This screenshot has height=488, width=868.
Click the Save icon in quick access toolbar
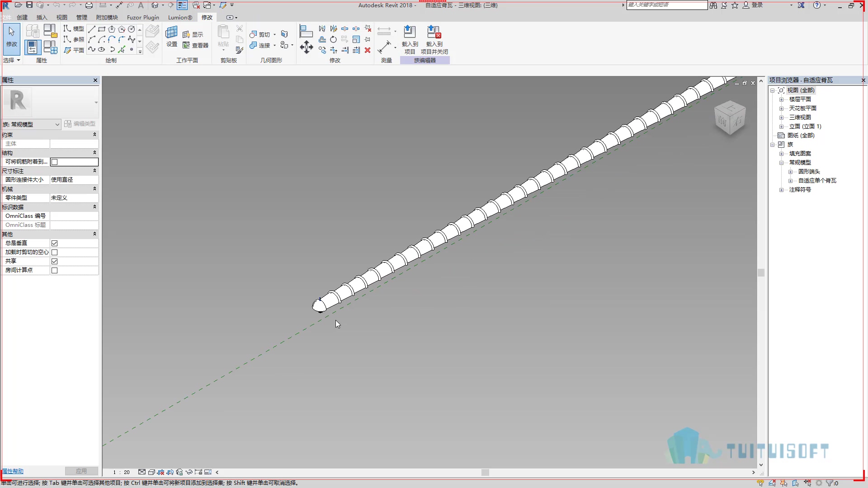click(29, 5)
